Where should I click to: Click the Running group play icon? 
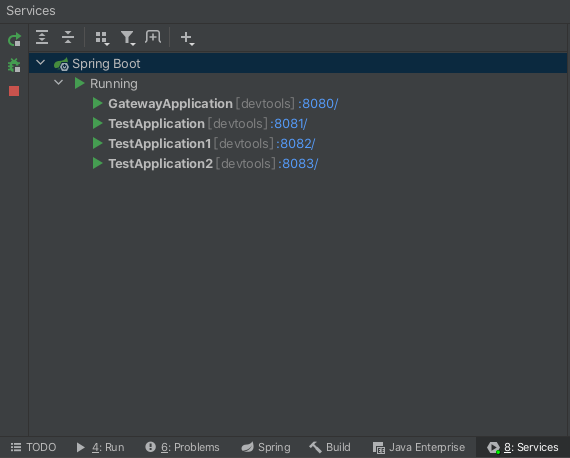pos(79,83)
